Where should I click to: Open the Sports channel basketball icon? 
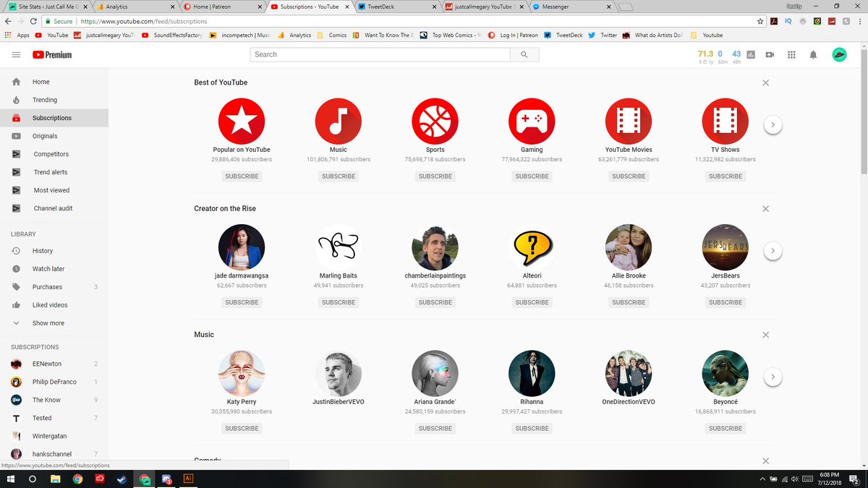[435, 121]
